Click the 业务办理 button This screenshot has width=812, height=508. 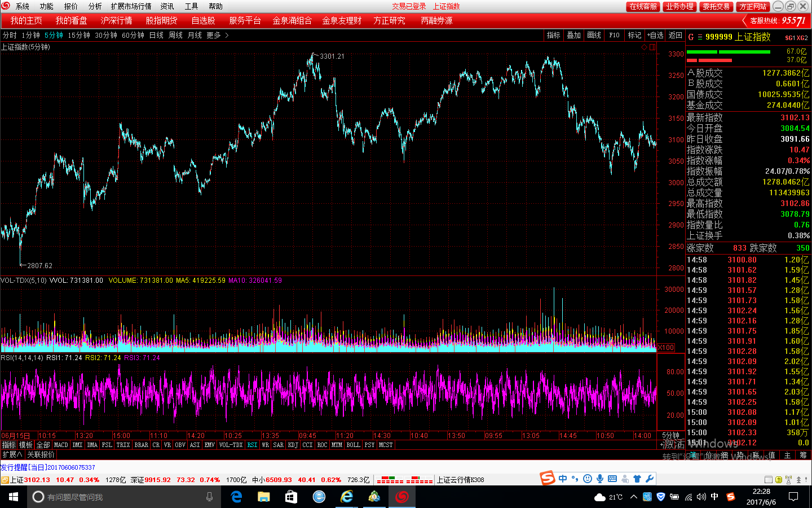click(x=679, y=6)
